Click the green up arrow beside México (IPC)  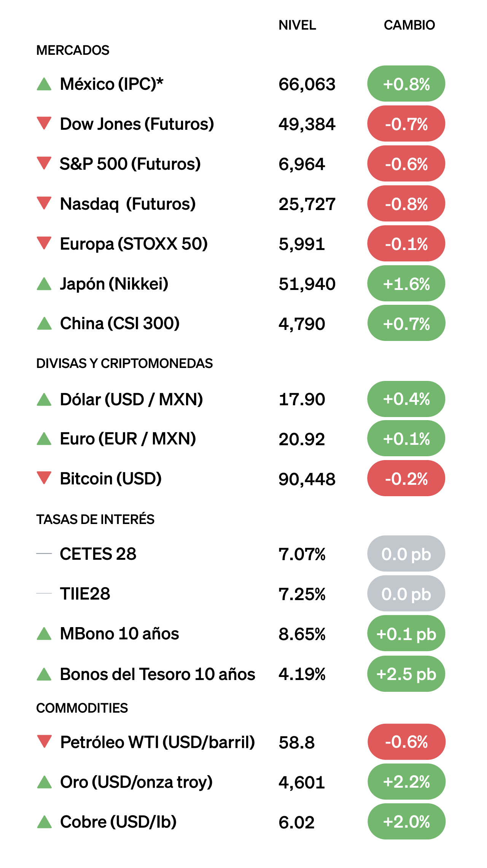coord(44,84)
